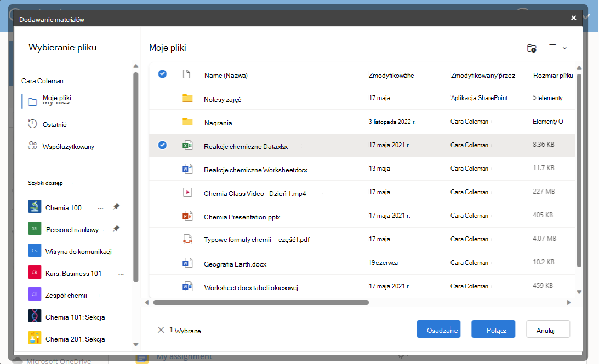The height and width of the screenshot is (364, 599).
Task: Open the Współużytkowany shared files view
Action: pos(69,147)
